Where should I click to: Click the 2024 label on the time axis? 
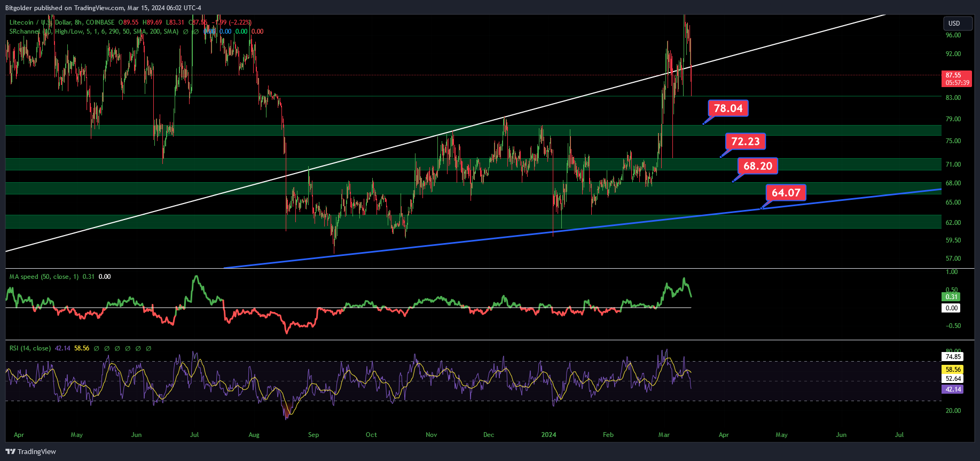point(548,435)
